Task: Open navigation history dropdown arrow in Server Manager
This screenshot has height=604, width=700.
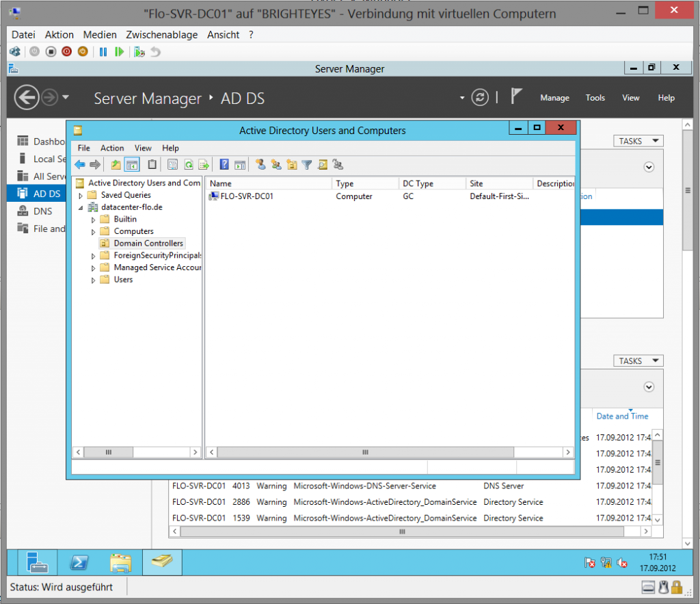Action: coord(66,97)
